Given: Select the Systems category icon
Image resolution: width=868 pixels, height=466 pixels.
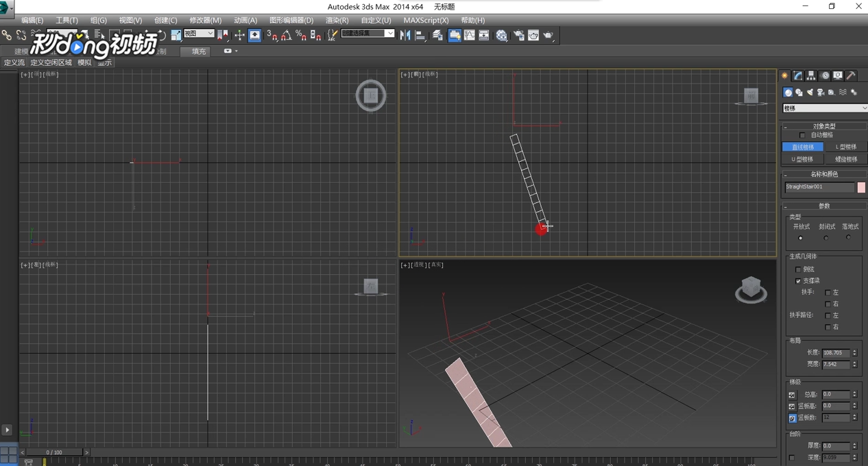Looking at the screenshot, I should (x=854, y=93).
